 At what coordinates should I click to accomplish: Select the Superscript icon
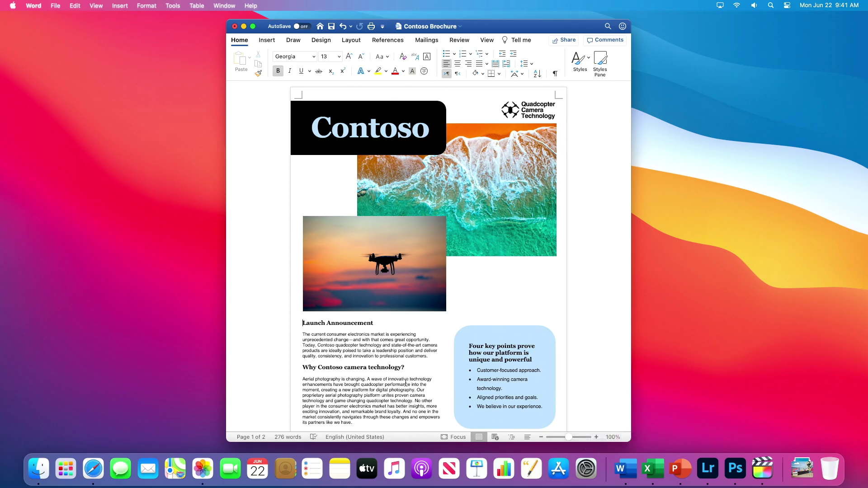(x=343, y=70)
